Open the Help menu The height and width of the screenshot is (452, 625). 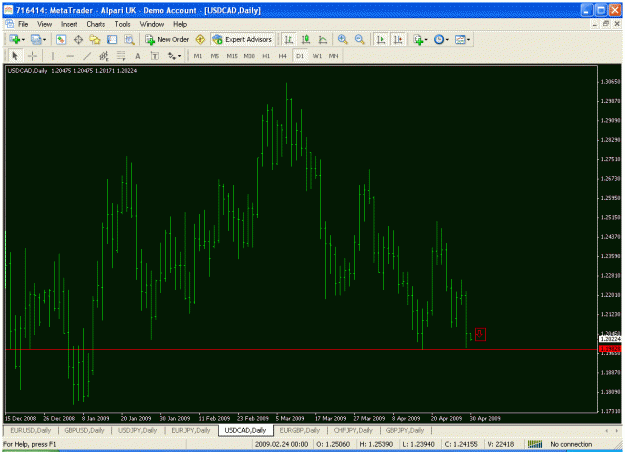(x=180, y=24)
